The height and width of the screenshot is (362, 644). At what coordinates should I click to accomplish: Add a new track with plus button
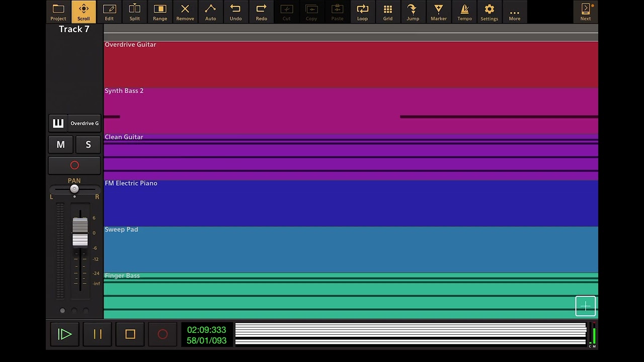pos(586,306)
